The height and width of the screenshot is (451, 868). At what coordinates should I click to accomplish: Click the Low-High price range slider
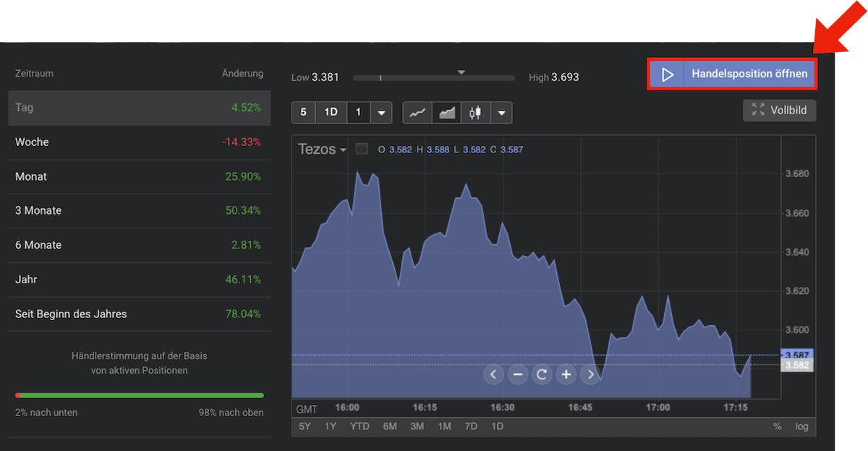pos(434,77)
